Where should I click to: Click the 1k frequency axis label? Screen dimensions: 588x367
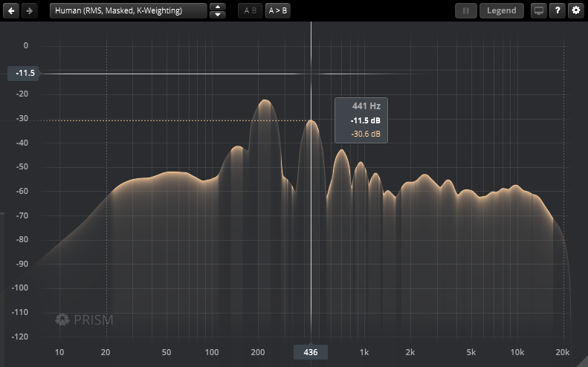point(364,352)
